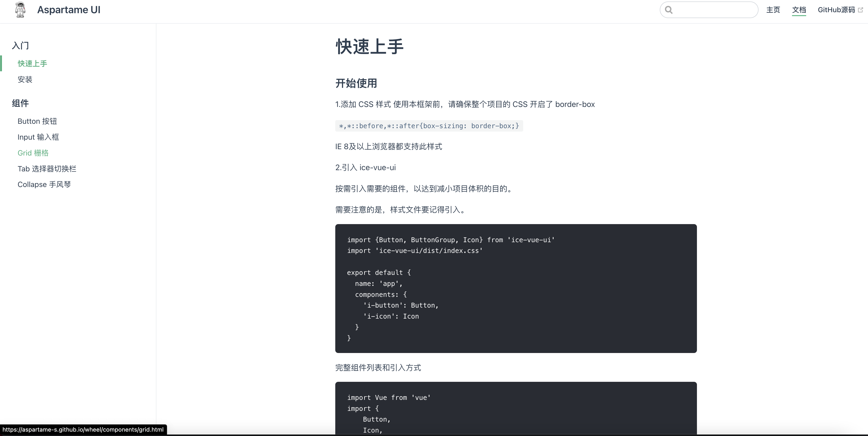Viewport: 868px width, 436px height.
Task: Click the '1.添加 CSS 样式' paragraph
Action: (x=465, y=104)
